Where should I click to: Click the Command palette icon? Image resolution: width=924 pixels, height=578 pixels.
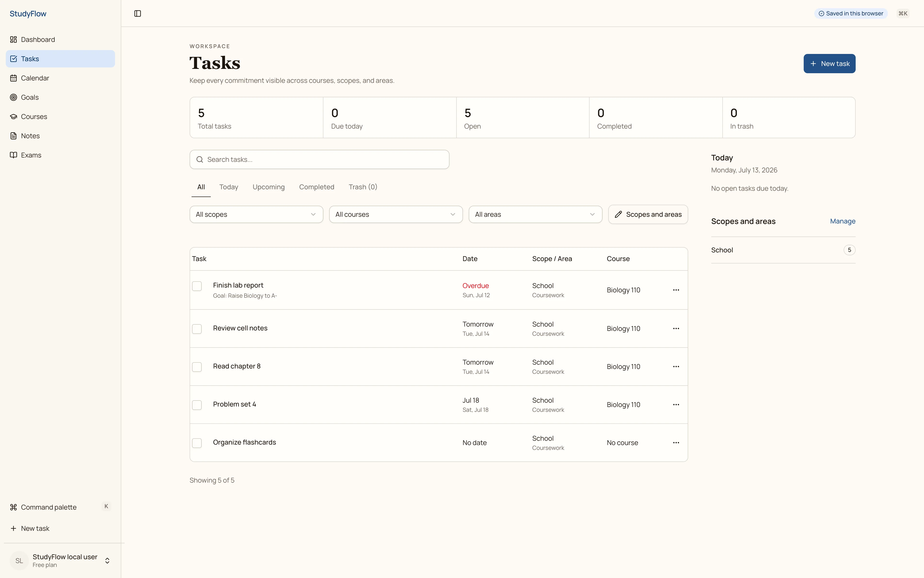[13, 507]
